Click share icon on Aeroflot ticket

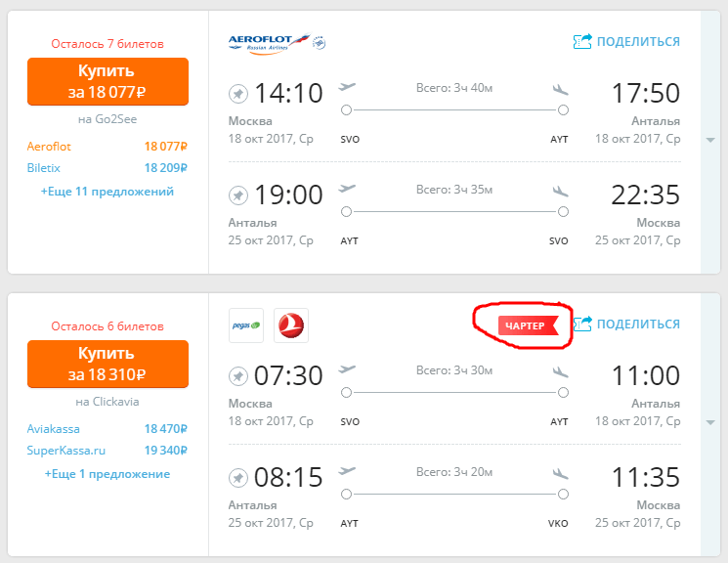click(582, 41)
